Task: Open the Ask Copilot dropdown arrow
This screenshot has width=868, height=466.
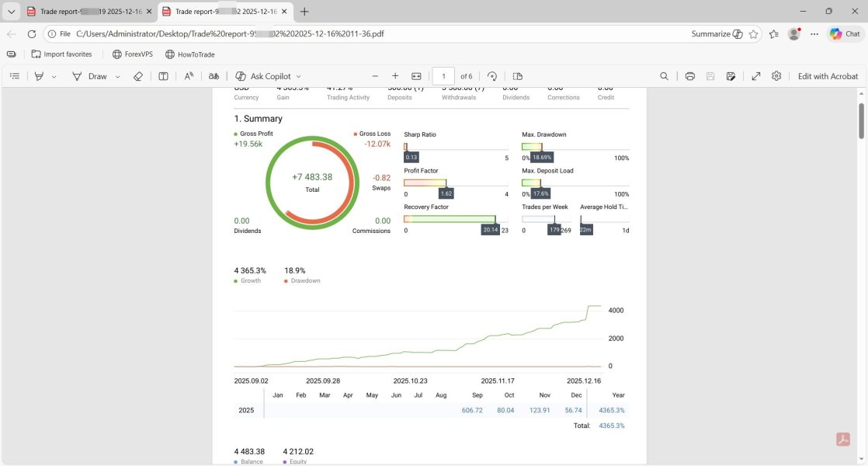Action: 298,77
